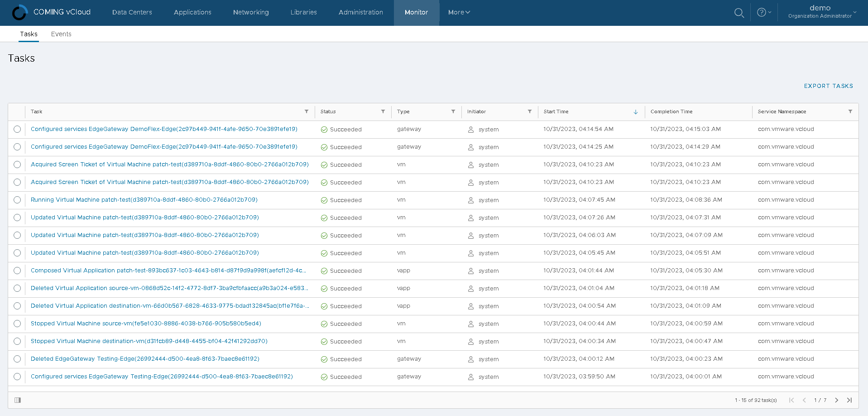This screenshot has height=416, width=868.
Task: Open the Status column filter
Action: tap(383, 111)
